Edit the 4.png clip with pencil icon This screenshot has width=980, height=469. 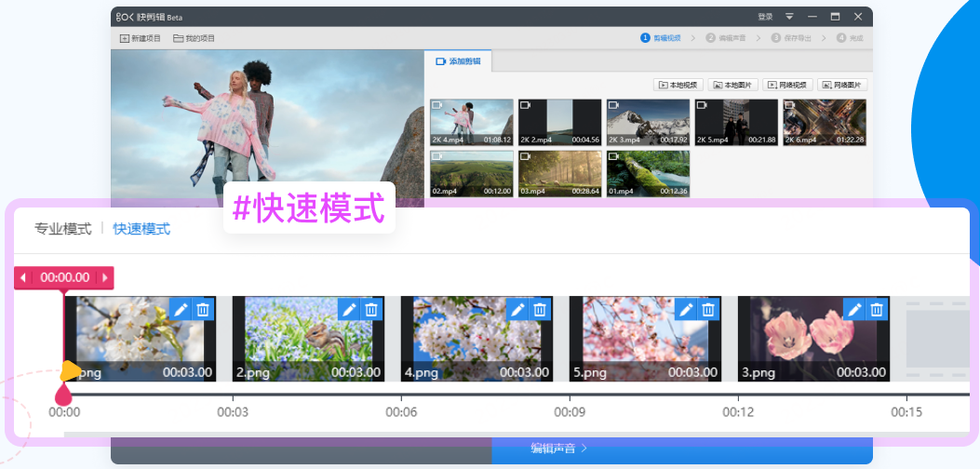point(517,309)
